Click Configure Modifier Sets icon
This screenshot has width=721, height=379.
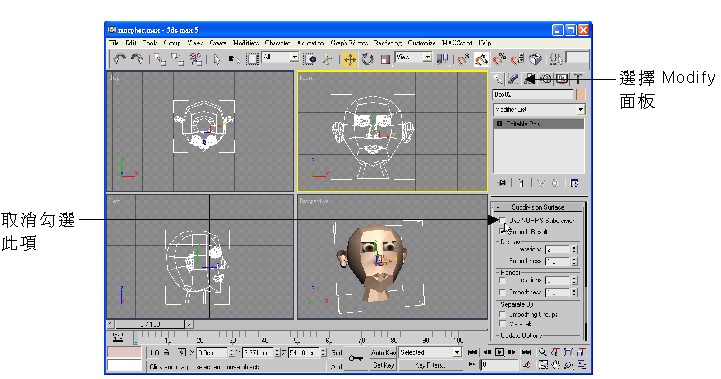[574, 183]
